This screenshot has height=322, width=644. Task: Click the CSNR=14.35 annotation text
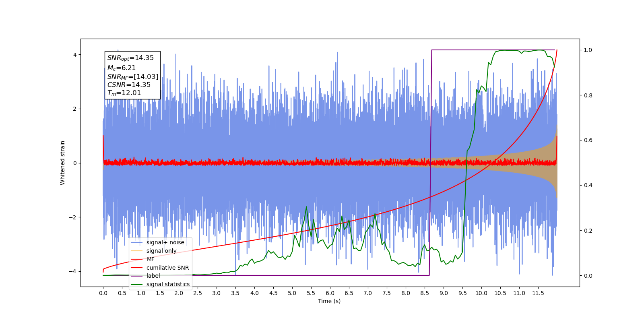click(129, 85)
